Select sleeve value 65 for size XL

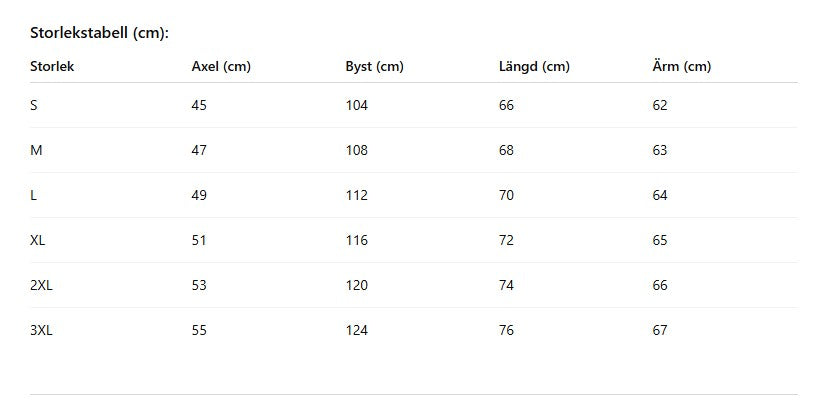(659, 240)
